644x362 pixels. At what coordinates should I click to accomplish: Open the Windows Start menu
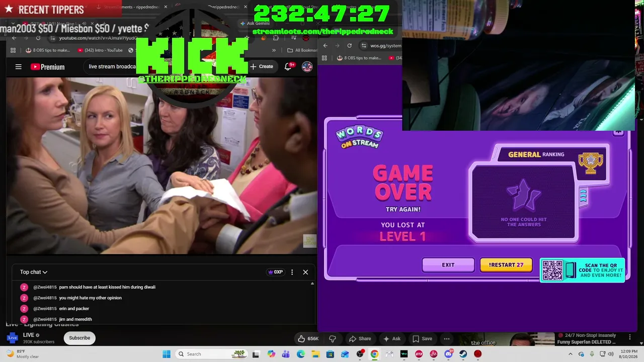(x=167, y=354)
